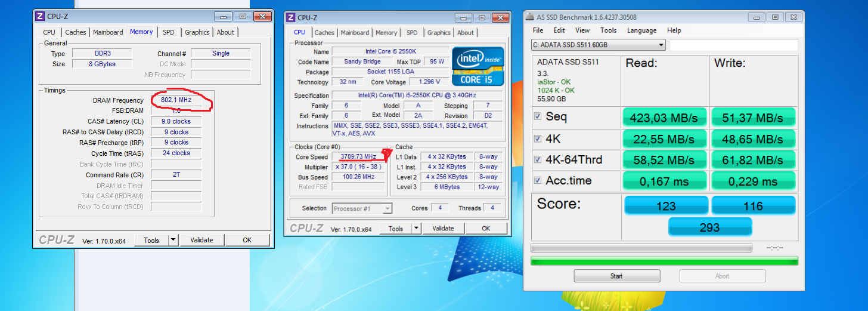Disable the Acc.time test checkbox
This screenshot has height=311, width=868.
click(538, 181)
